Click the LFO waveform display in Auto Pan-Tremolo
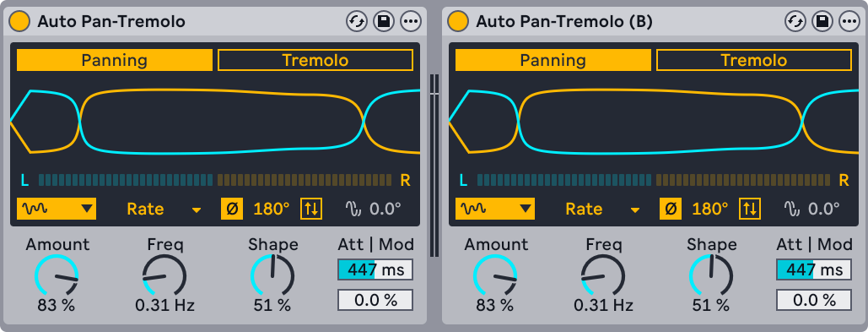The width and height of the screenshot is (868, 332). pos(215,121)
